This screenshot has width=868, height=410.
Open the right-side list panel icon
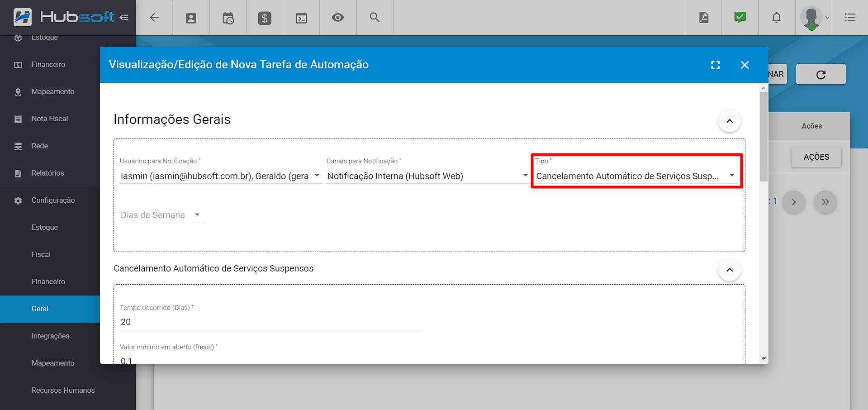[850, 18]
